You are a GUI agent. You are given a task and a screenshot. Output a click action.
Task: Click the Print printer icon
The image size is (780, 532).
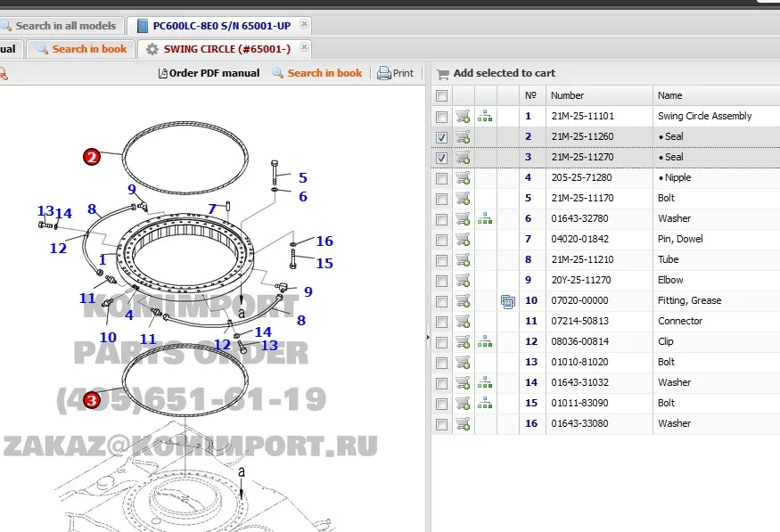383,73
